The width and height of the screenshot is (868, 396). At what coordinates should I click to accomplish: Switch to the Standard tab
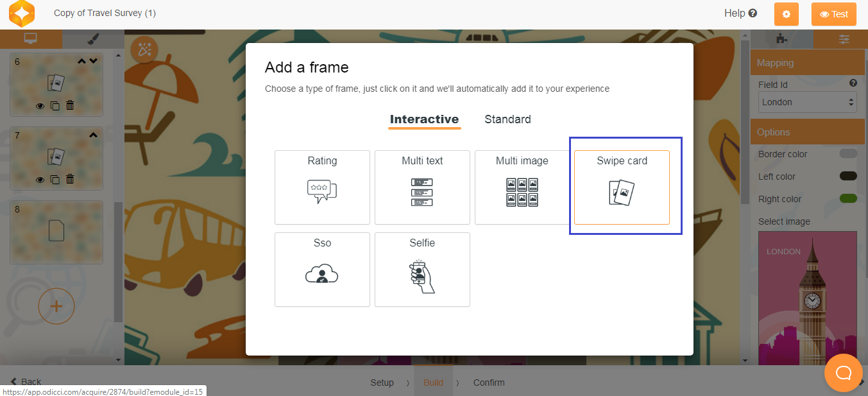[x=507, y=119]
